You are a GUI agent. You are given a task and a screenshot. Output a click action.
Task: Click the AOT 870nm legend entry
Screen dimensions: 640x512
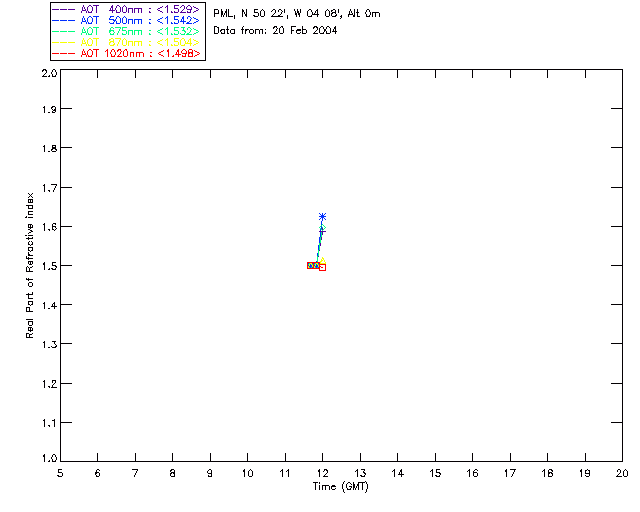126,42
